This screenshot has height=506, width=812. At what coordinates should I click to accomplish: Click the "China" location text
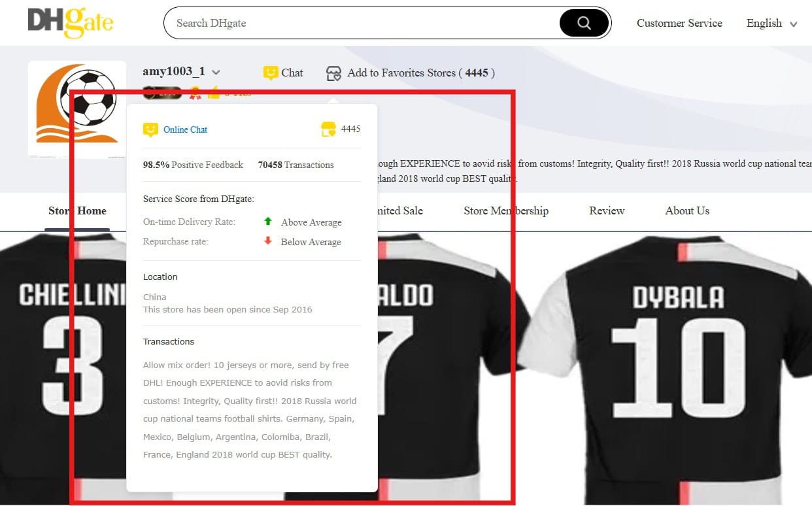tap(154, 297)
